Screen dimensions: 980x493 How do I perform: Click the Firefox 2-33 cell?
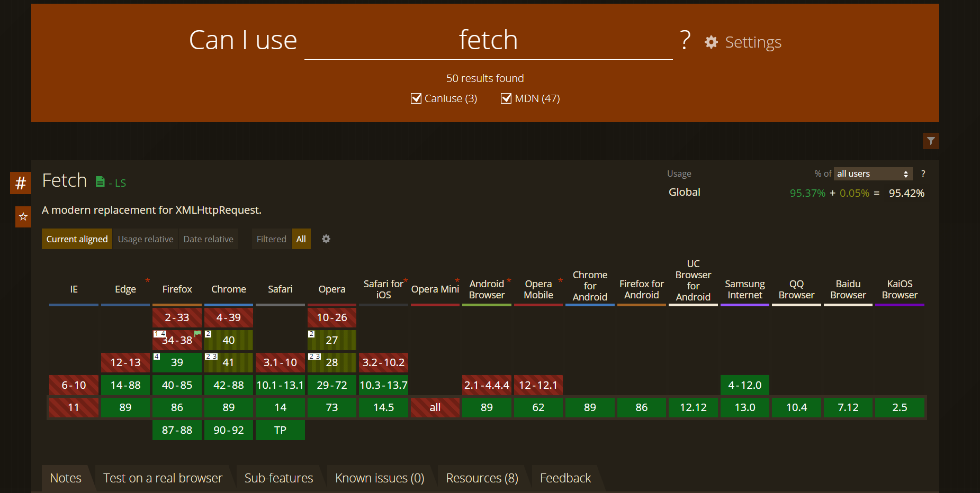[177, 317]
